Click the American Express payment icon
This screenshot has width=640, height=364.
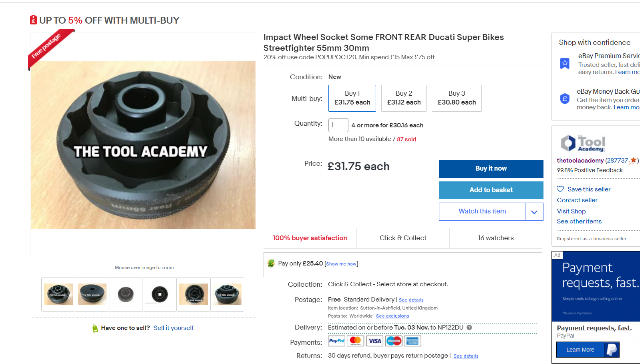(413, 341)
